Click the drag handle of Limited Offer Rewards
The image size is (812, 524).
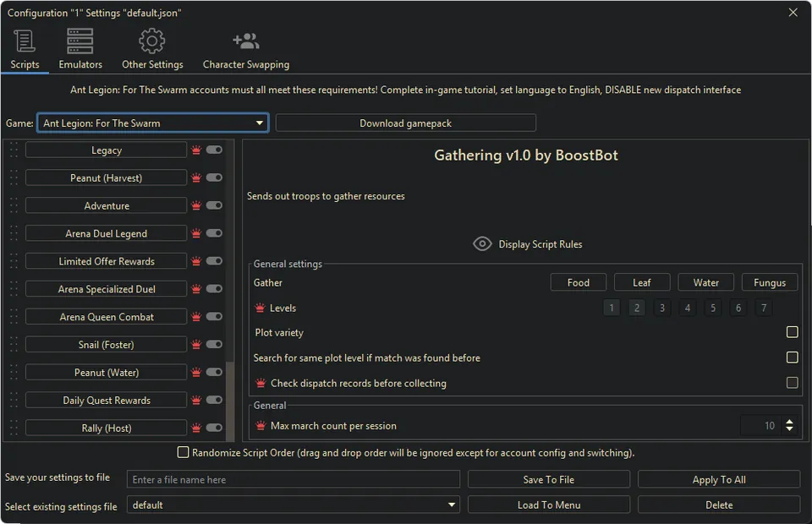click(14, 261)
